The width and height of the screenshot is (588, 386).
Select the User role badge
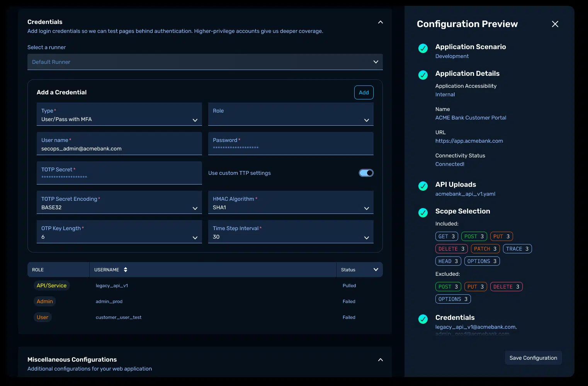[42, 317]
